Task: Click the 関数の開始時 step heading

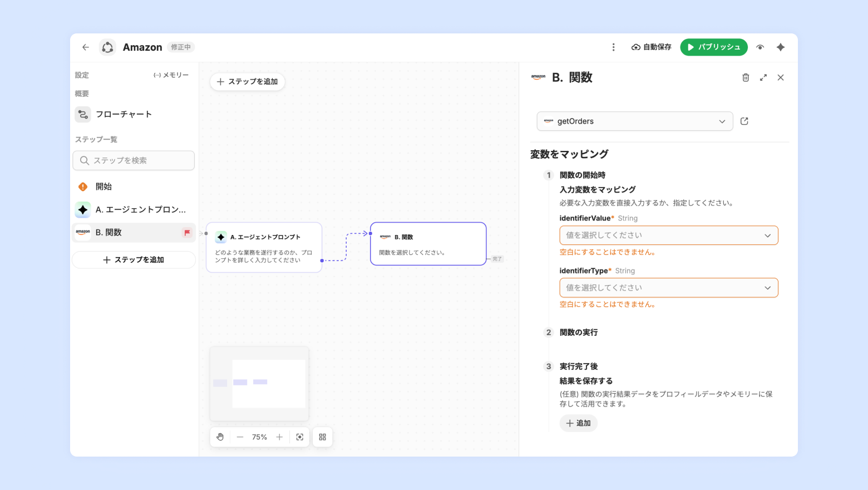Action: pyautogui.click(x=583, y=175)
